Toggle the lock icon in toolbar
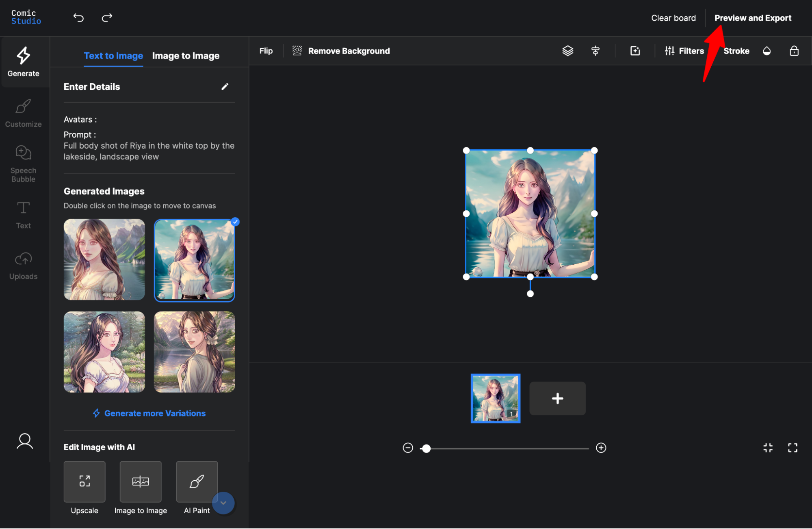812x529 pixels. pos(794,51)
